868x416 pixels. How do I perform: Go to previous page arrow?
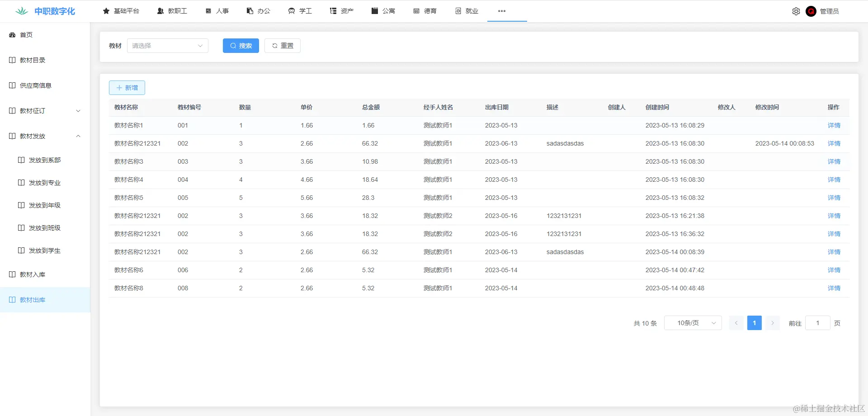coord(736,323)
